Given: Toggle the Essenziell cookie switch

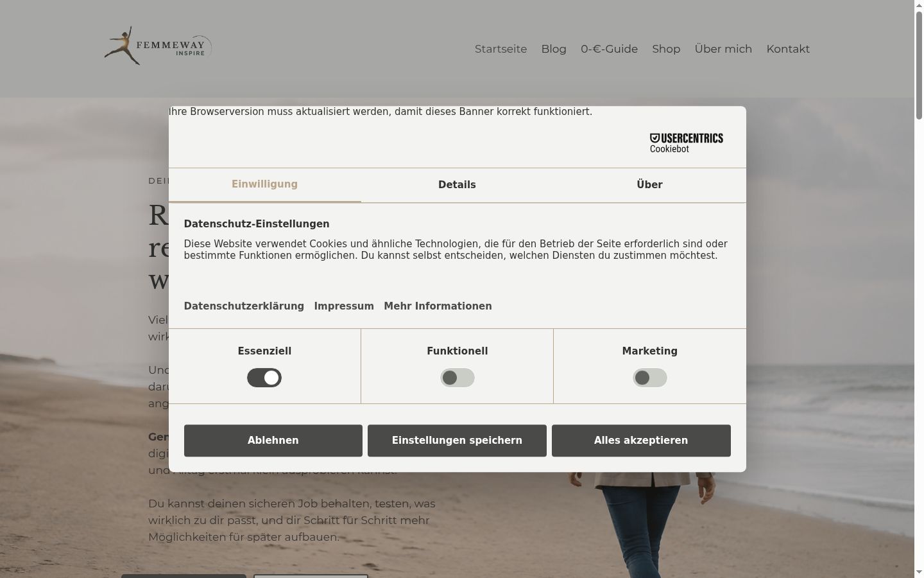Looking at the screenshot, I should click(x=264, y=378).
